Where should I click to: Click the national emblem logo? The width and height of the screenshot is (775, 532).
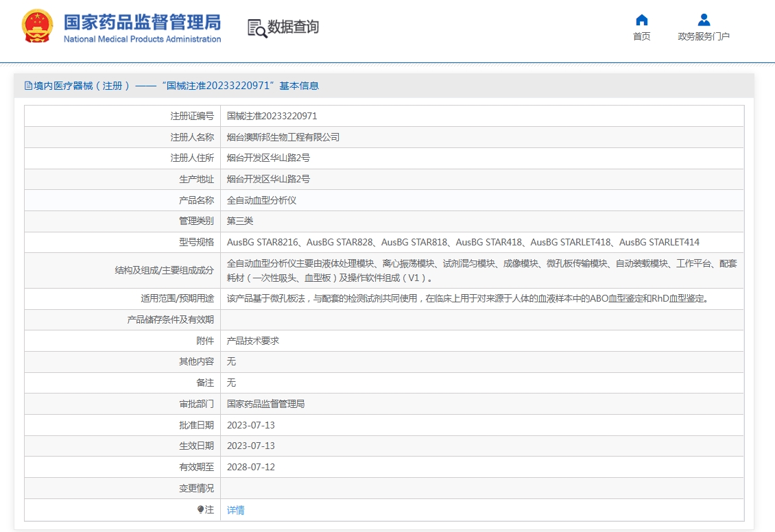point(38,26)
